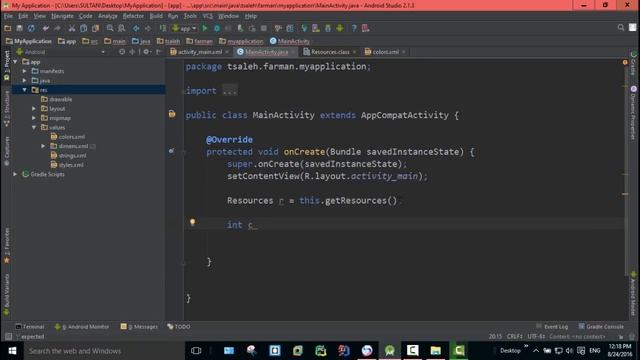The image size is (640, 360).
Task: Click the Collapse All panel icon
Action: (x=132, y=52)
